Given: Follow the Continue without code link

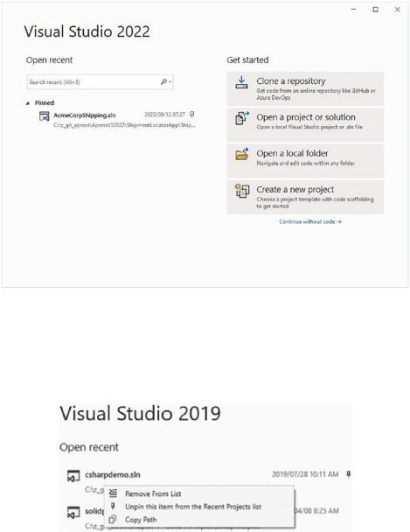Looking at the screenshot, I should 310,221.
